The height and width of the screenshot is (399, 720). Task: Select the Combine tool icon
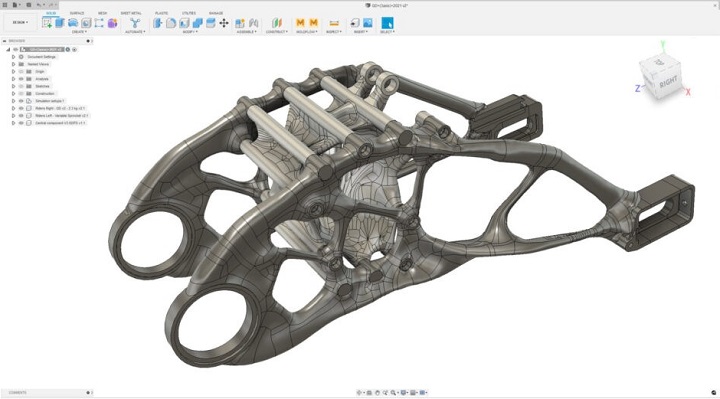197,22
